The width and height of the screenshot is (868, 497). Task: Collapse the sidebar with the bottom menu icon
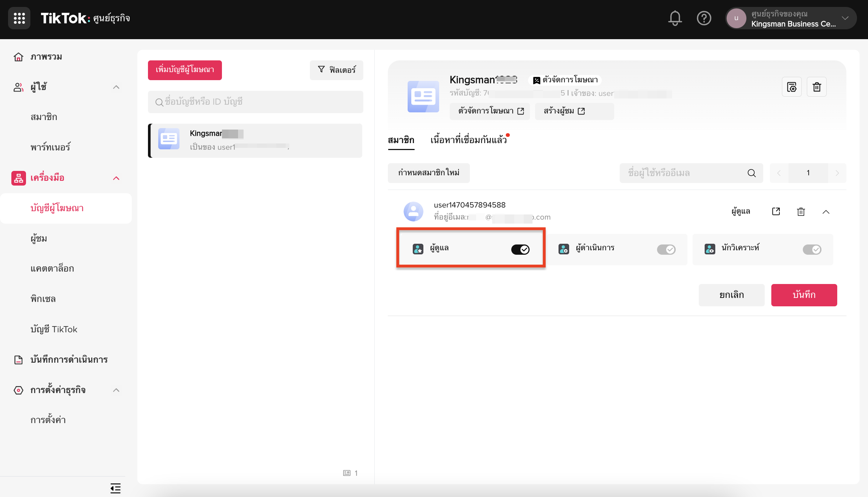pos(115,488)
